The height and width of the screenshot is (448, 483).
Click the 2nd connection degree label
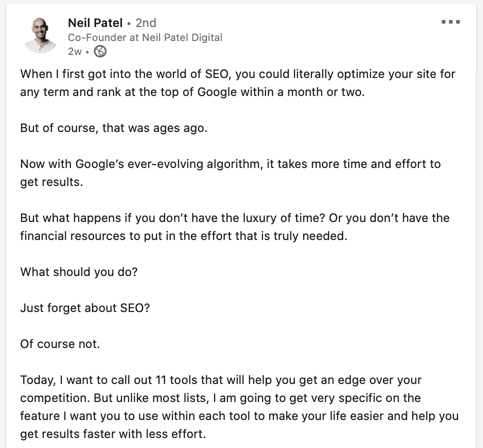click(145, 23)
